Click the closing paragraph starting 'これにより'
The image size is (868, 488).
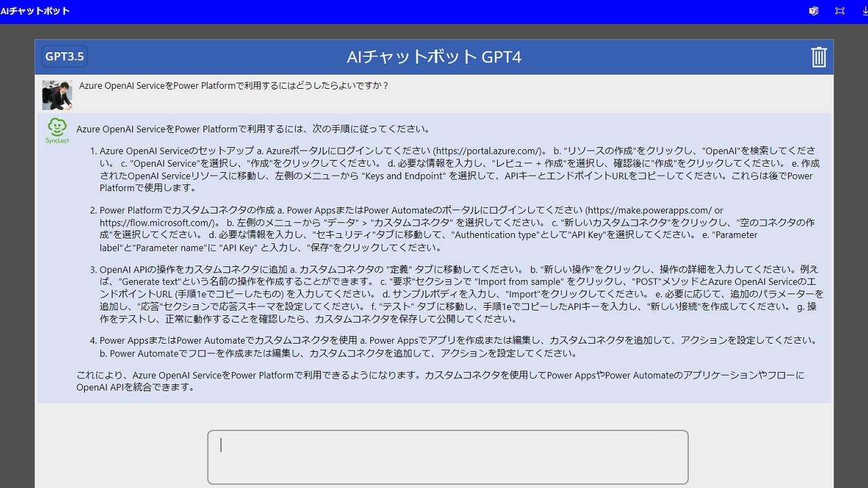tap(441, 381)
